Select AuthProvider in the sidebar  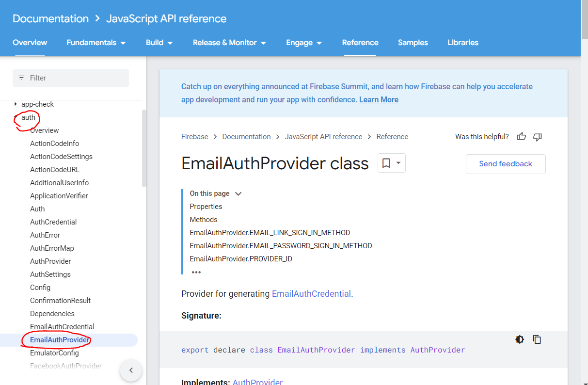(x=50, y=261)
